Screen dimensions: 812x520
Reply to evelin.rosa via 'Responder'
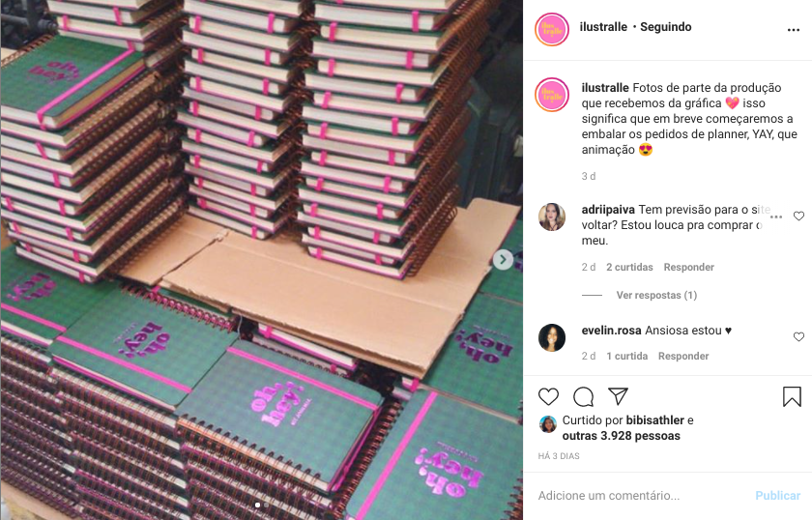pos(683,357)
